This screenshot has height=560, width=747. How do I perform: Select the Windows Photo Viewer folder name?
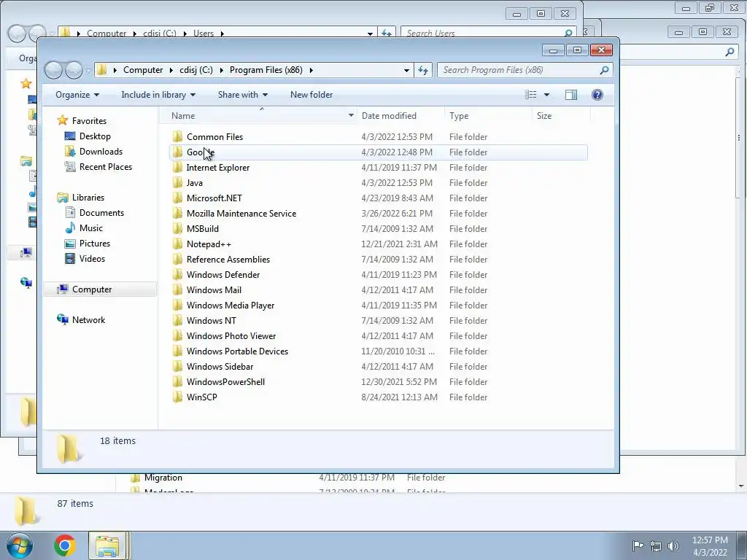231,335
